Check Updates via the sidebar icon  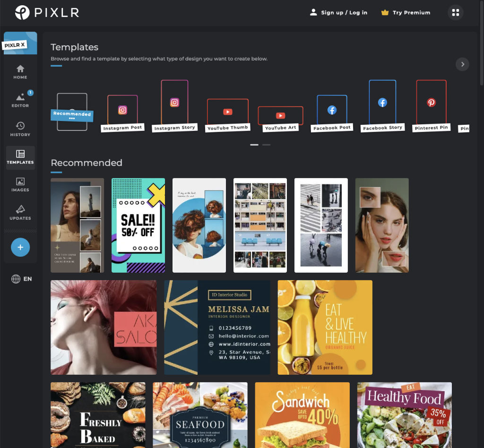(20, 214)
